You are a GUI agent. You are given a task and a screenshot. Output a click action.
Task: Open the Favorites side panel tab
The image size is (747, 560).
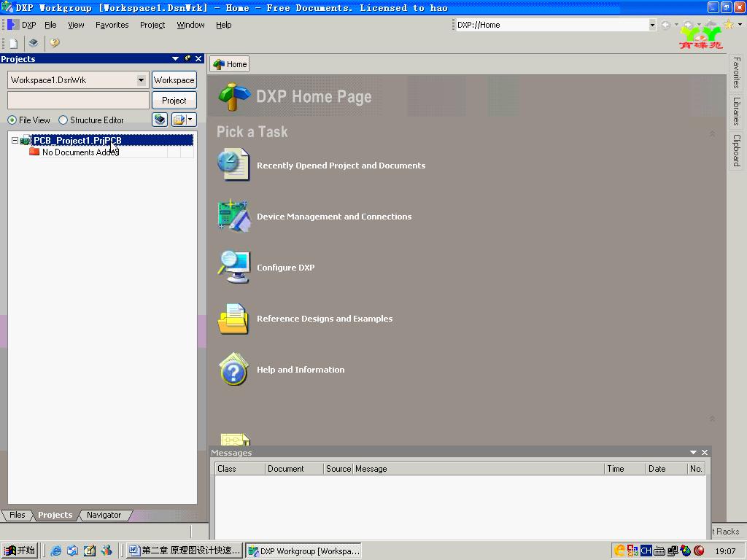coord(737,73)
